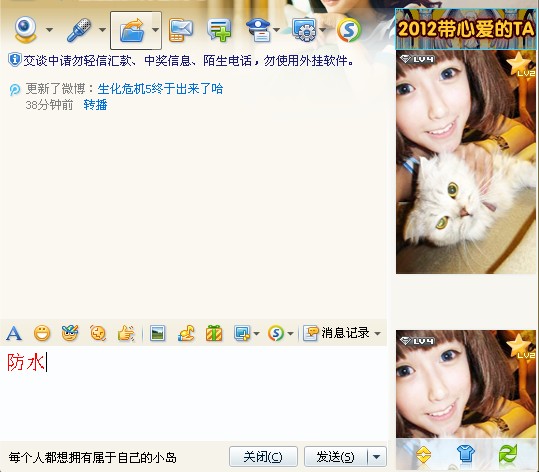Open remote assistance/apps gear monitor icon
Viewport: 539px width, 472px height.
[x=304, y=30]
